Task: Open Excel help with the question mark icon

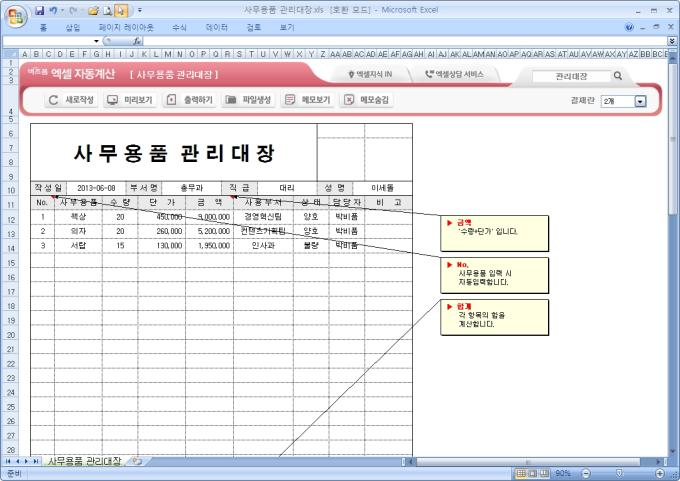Action: click(629, 28)
